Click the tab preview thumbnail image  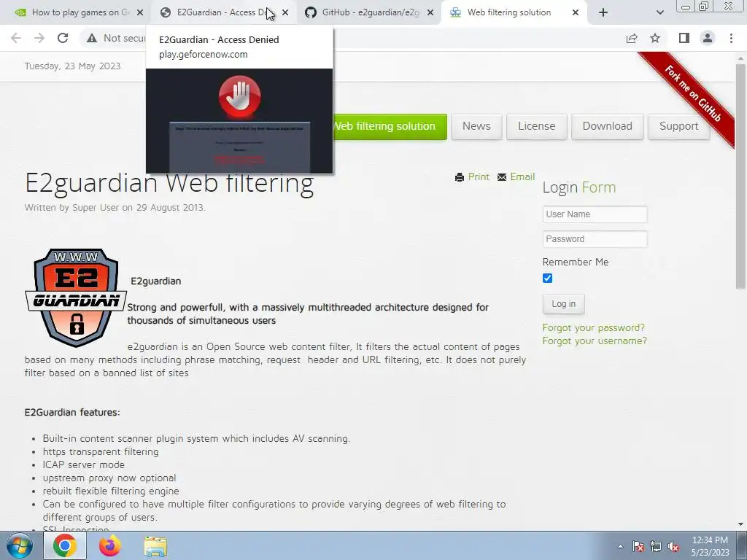click(x=239, y=121)
